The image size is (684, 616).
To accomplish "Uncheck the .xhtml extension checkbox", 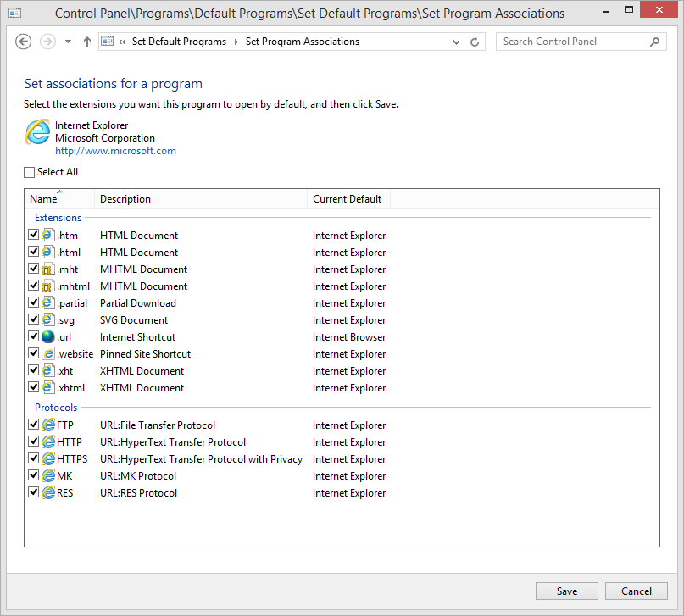I will (34, 386).
